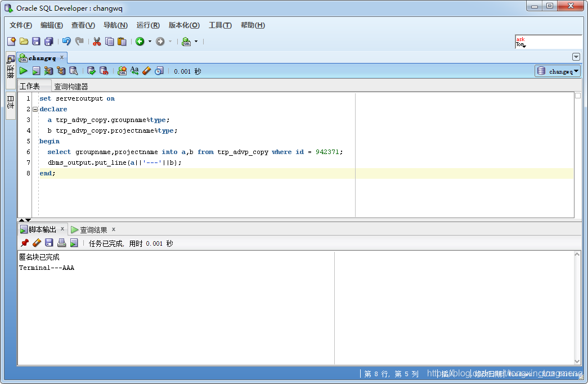Viewport: 588px width, 384px height.
Task: Run statement with green play icon
Action: tap(23, 70)
